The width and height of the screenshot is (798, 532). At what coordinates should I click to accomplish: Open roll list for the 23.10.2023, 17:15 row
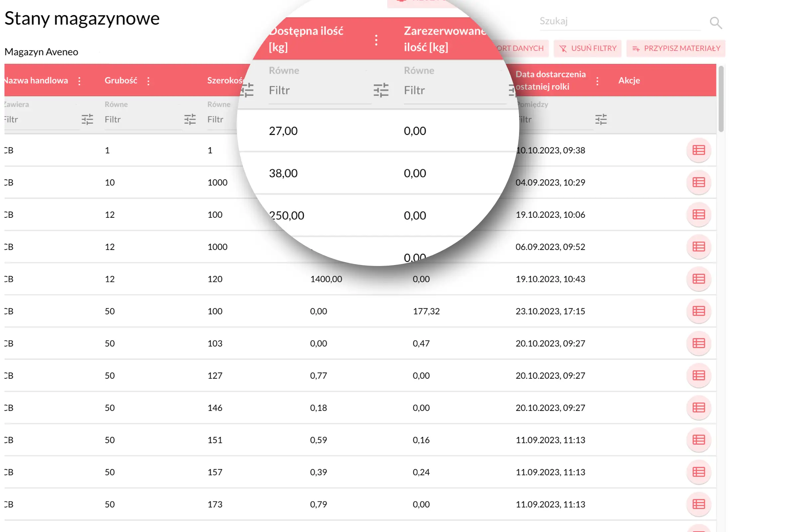click(698, 311)
